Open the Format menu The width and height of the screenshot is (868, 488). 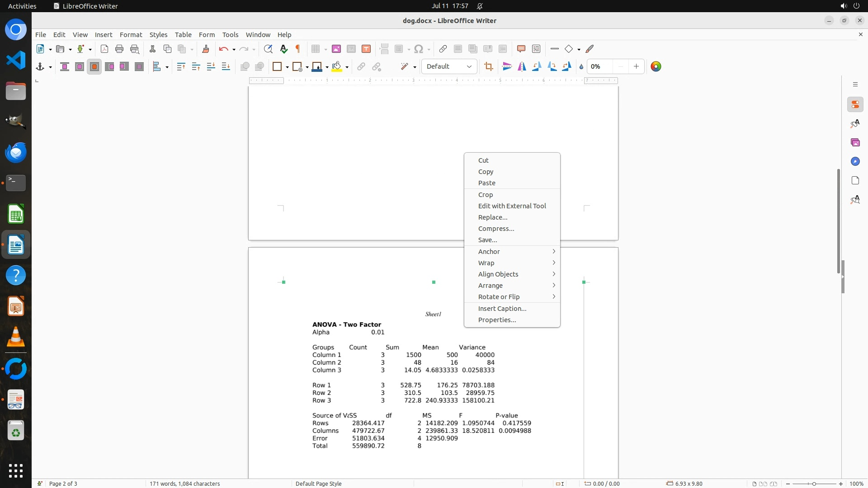coord(131,34)
